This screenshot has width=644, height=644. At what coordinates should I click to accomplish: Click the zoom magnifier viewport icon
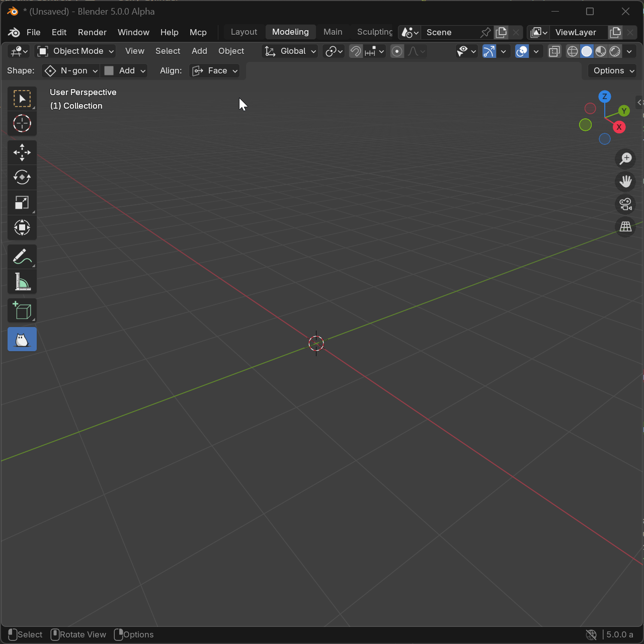point(625,159)
